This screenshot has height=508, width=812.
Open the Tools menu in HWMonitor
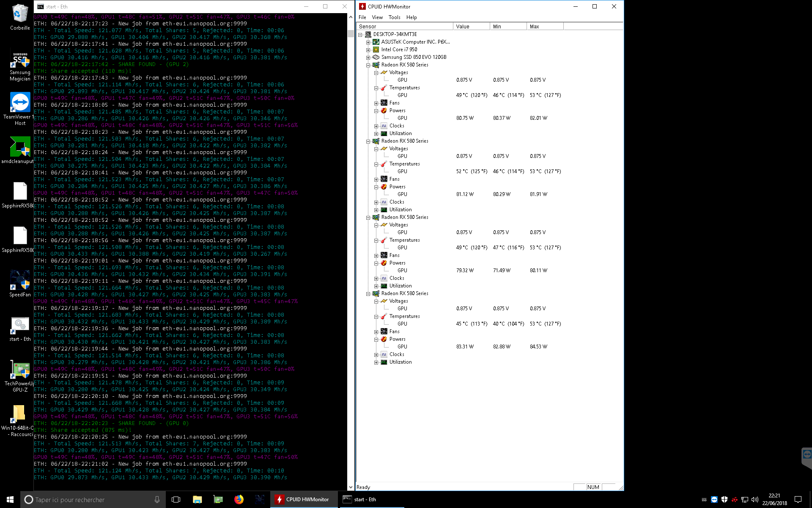(394, 17)
